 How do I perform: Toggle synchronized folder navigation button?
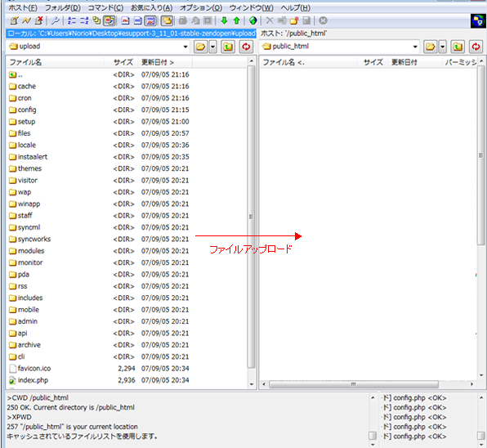(x=167, y=20)
